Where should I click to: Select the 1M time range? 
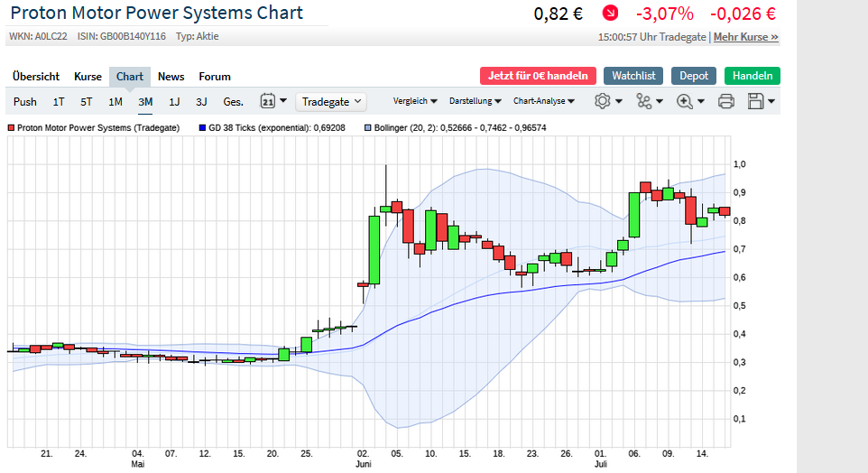(115, 102)
